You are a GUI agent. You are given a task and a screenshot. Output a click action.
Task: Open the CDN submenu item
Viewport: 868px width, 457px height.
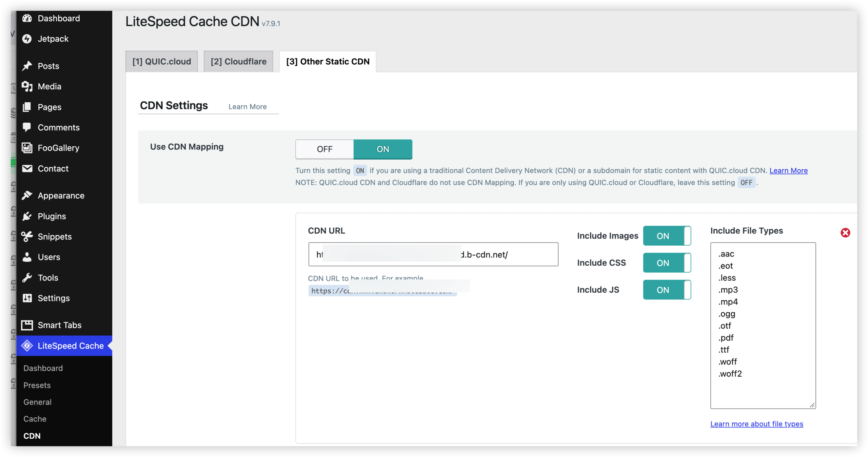32,436
